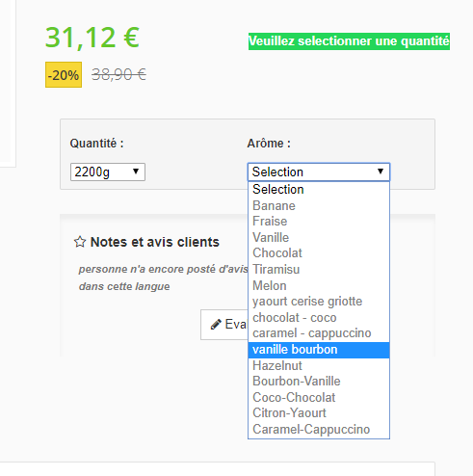
Task: Click the pencil review button starting with Eva
Action: (x=224, y=325)
